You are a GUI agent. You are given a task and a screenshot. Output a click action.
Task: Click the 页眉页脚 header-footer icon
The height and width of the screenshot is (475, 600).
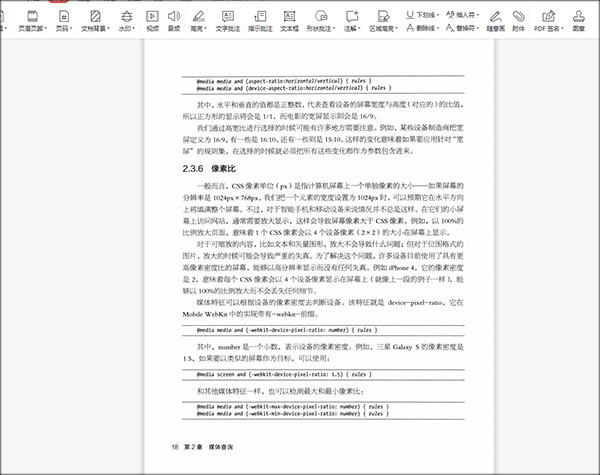pyautogui.click(x=33, y=16)
